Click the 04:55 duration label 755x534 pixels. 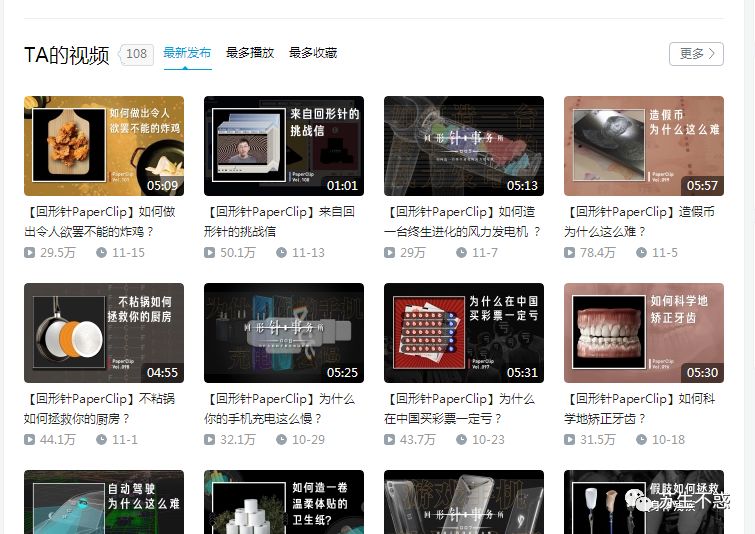pos(162,373)
